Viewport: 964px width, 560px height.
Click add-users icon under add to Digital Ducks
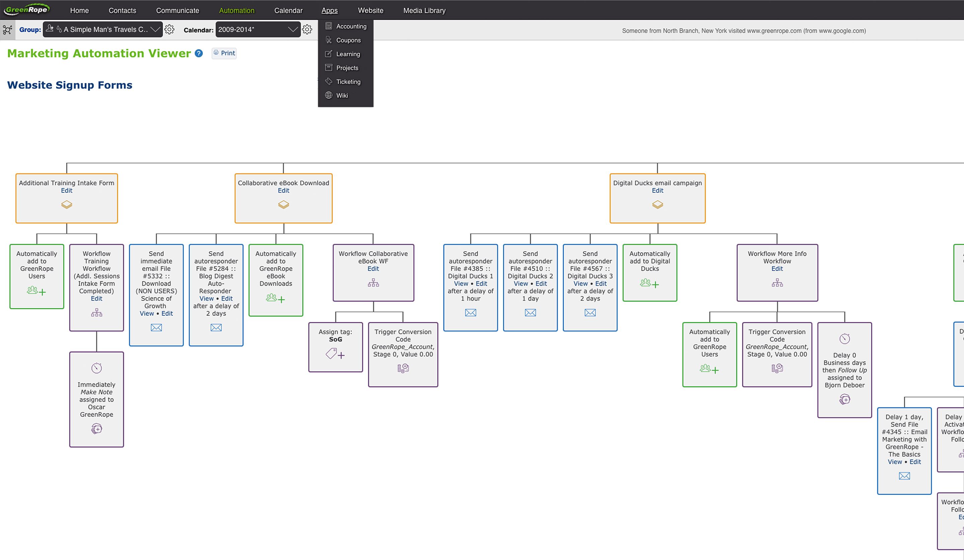tap(650, 283)
